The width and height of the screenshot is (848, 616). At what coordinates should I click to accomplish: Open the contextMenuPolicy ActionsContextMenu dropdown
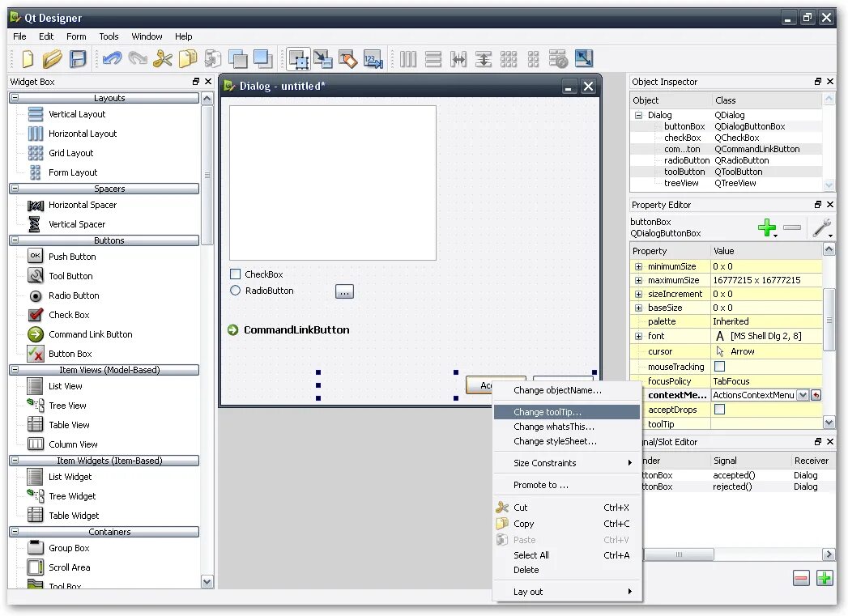tap(803, 395)
